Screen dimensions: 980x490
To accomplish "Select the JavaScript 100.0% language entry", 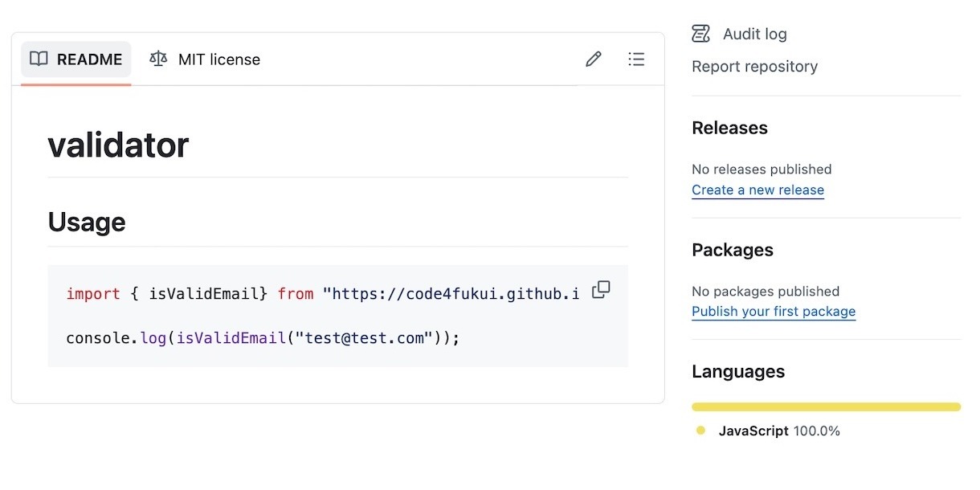I will click(x=778, y=431).
